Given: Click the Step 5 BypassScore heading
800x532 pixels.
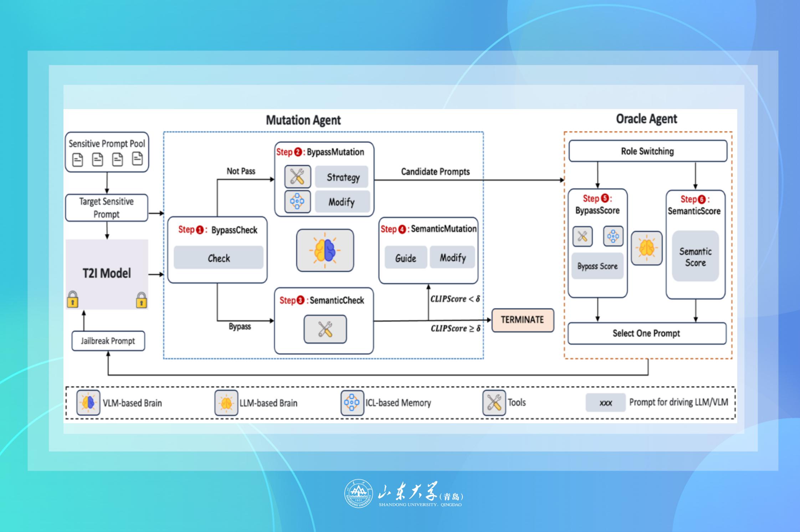Looking at the screenshot, I should [x=598, y=204].
